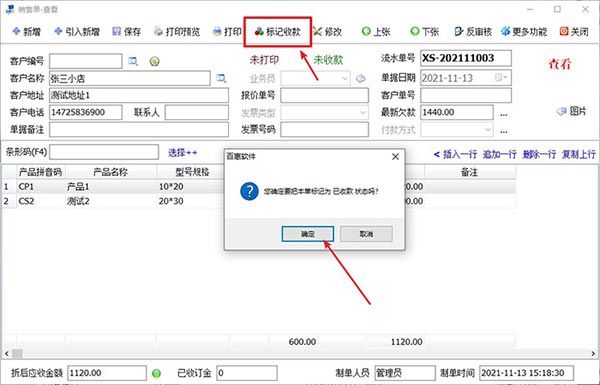Click the 制单时间 field
Viewport: 600px width, 385px height.
(x=526, y=373)
